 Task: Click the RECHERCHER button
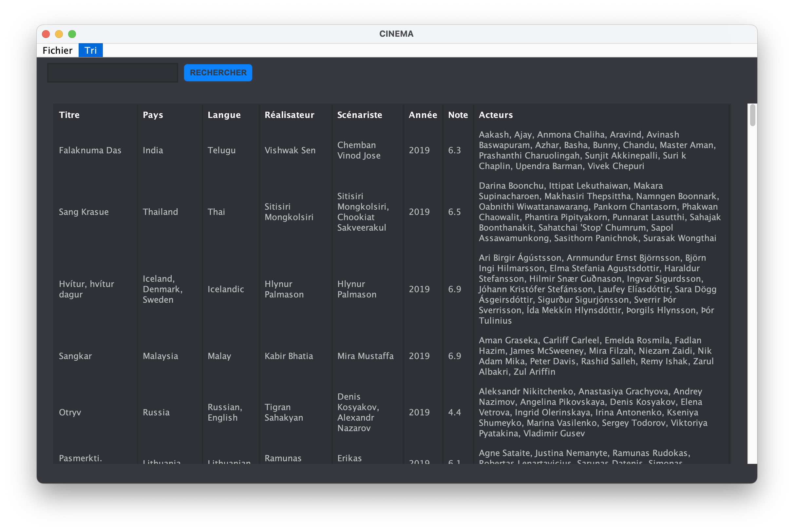[218, 73]
